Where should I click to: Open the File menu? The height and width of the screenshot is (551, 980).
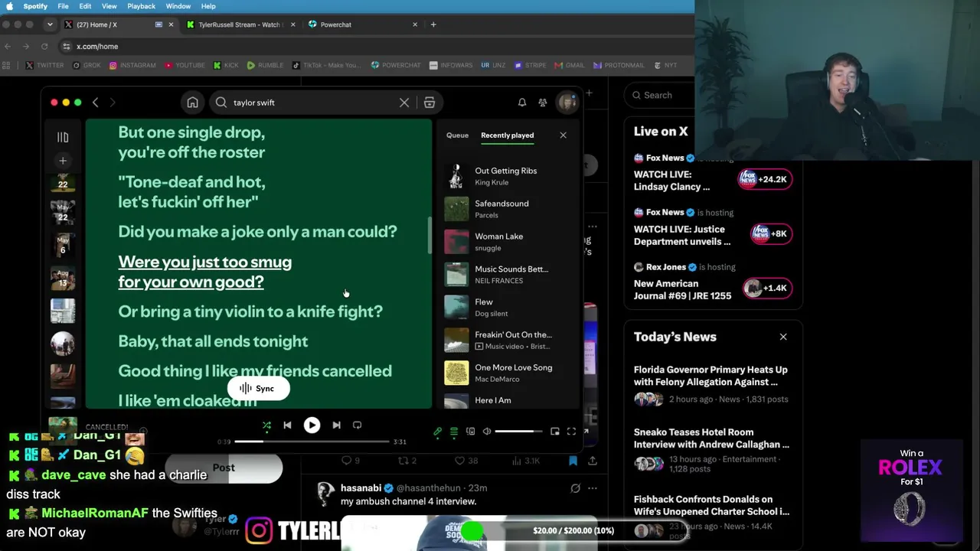tap(64, 6)
